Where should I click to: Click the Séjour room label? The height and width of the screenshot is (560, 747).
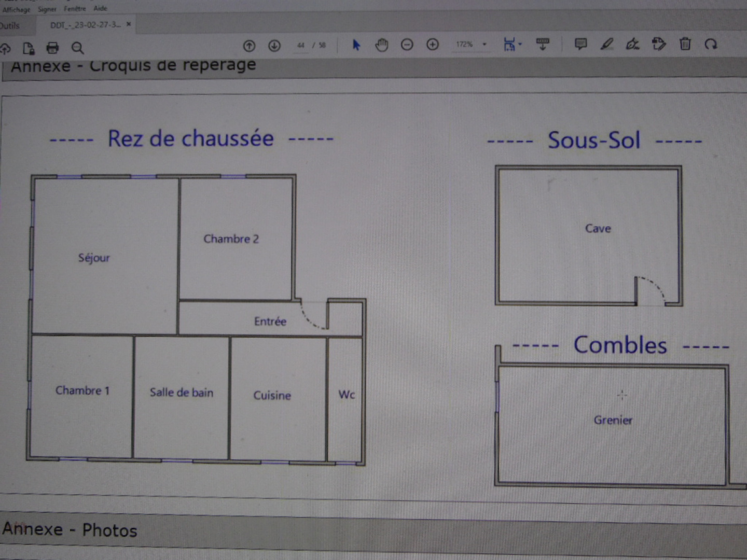pos(94,258)
